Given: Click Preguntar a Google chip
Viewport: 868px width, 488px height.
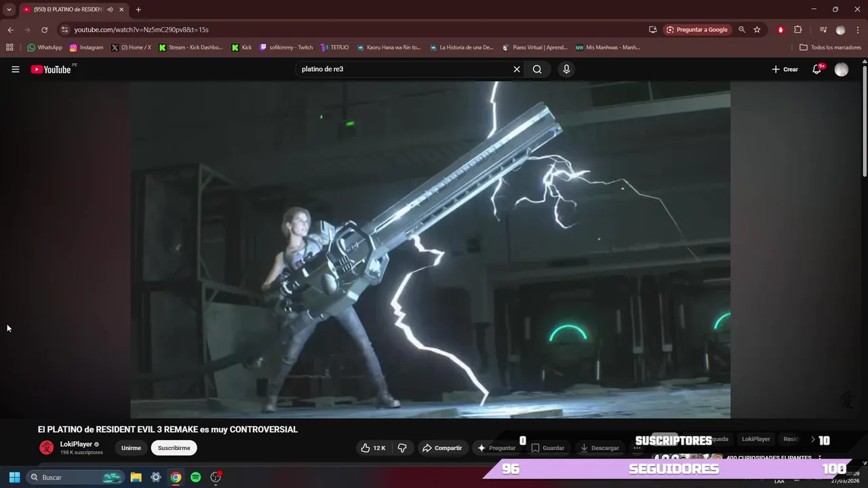Looking at the screenshot, I should point(696,30).
